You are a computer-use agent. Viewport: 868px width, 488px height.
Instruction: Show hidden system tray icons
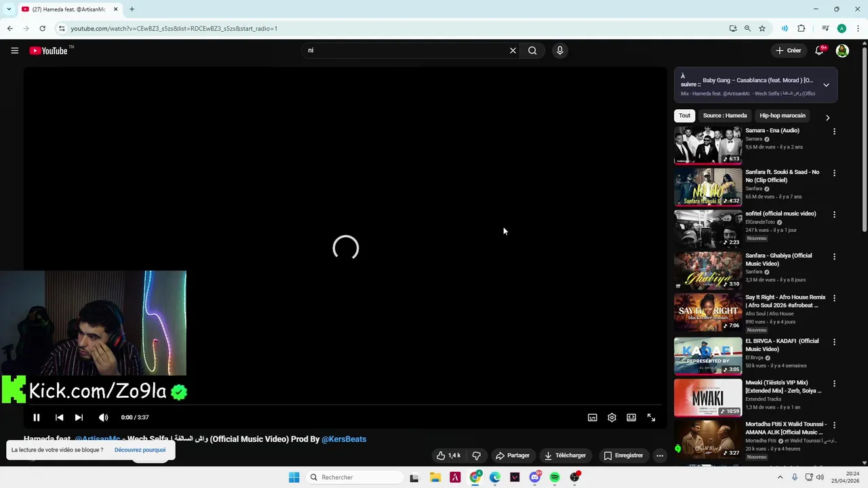(x=780, y=477)
